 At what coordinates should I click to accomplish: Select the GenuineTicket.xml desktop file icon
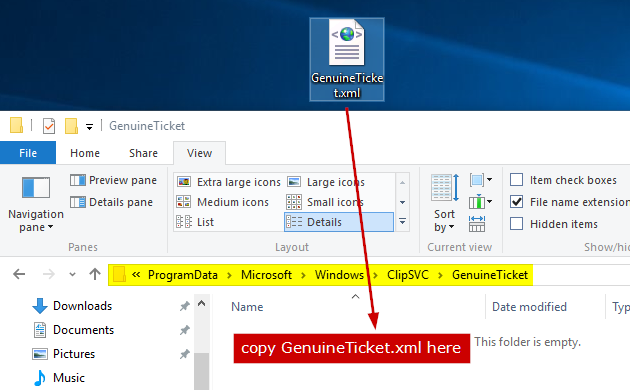pyautogui.click(x=347, y=59)
